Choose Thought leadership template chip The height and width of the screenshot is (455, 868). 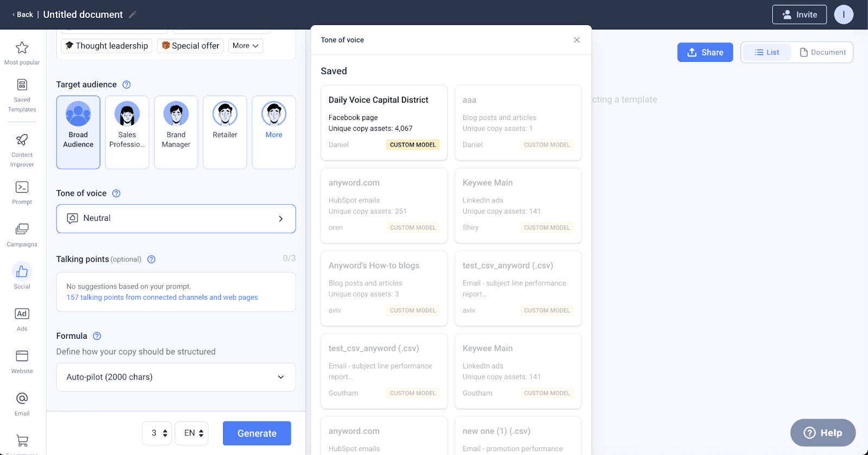coord(107,46)
